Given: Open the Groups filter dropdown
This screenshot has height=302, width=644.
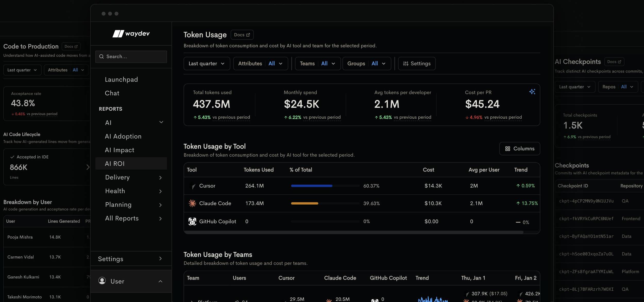Looking at the screenshot, I should (366, 63).
